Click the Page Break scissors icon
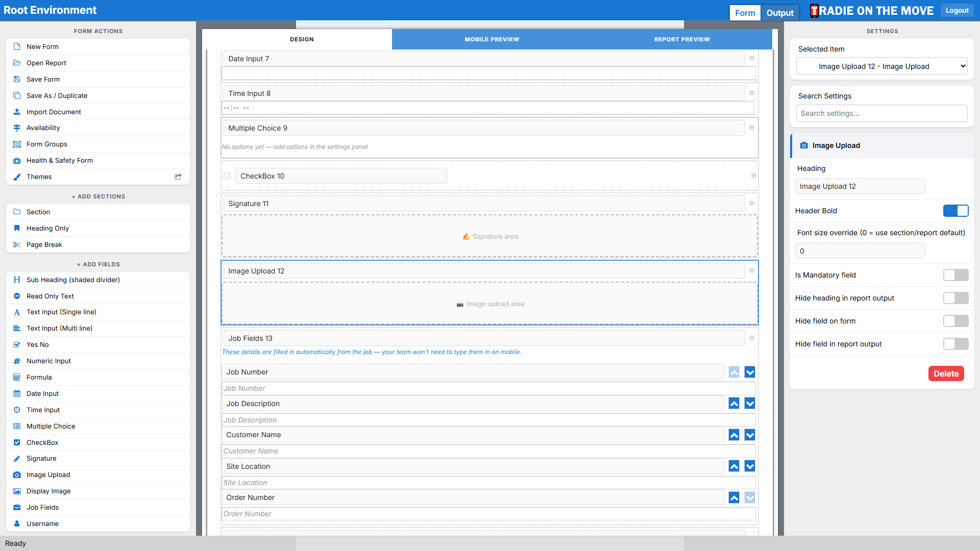The width and height of the screenshot is (980, 551). point(17,245)
